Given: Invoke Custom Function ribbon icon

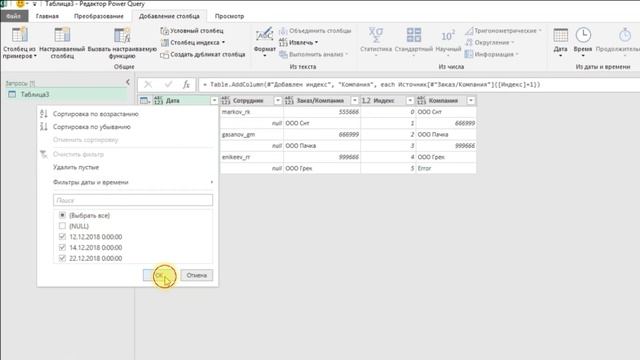Looking at the screenshot, I should coord(122,35).
